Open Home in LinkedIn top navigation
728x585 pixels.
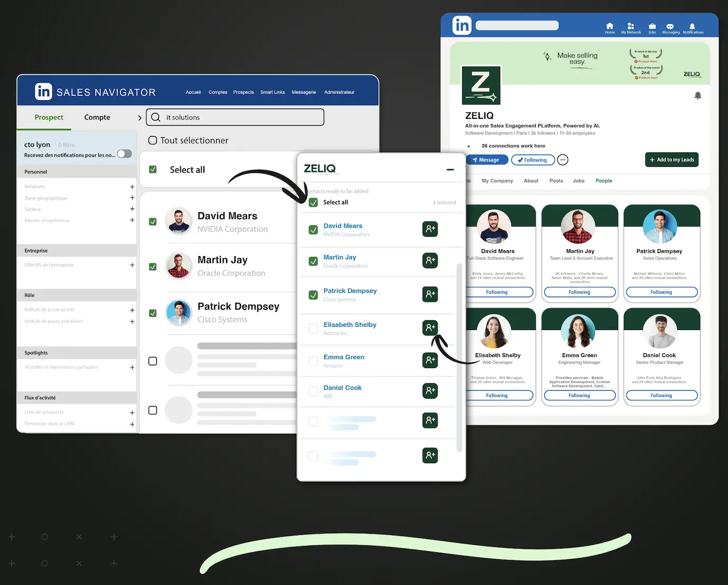pos(610,29)
